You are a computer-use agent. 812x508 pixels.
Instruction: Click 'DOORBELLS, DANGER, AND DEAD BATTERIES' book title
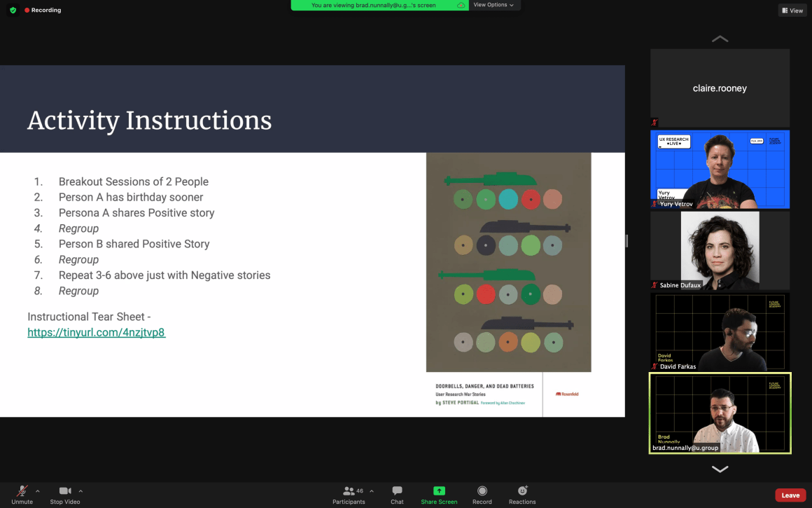(x=484, y=386)
